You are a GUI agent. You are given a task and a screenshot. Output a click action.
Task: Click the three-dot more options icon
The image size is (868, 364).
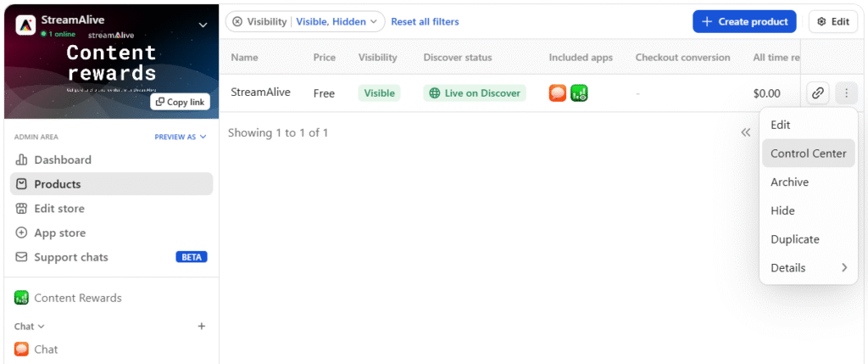coord(847,93)
